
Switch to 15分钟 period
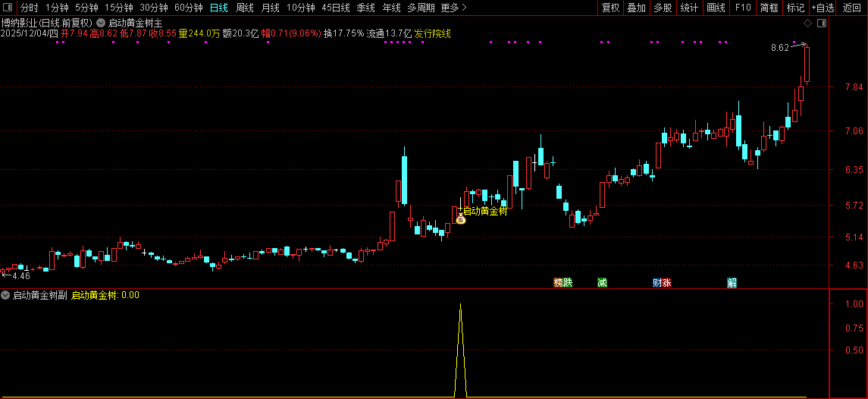[x=119, y=8]
